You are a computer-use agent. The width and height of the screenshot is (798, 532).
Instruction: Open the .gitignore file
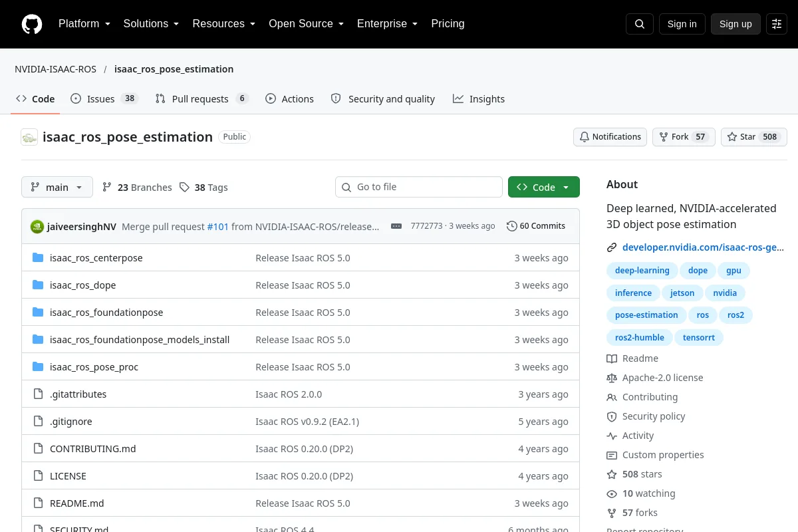[71, 421]
